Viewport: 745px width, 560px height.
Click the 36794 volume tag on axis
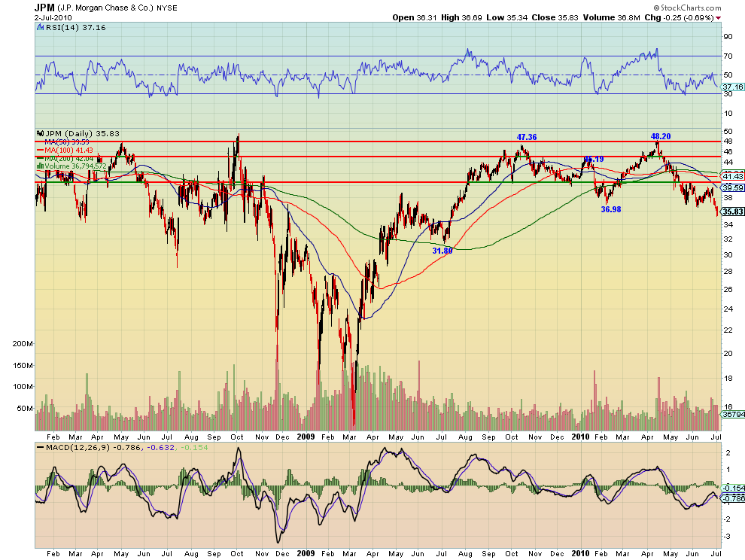tap(733, 414)
